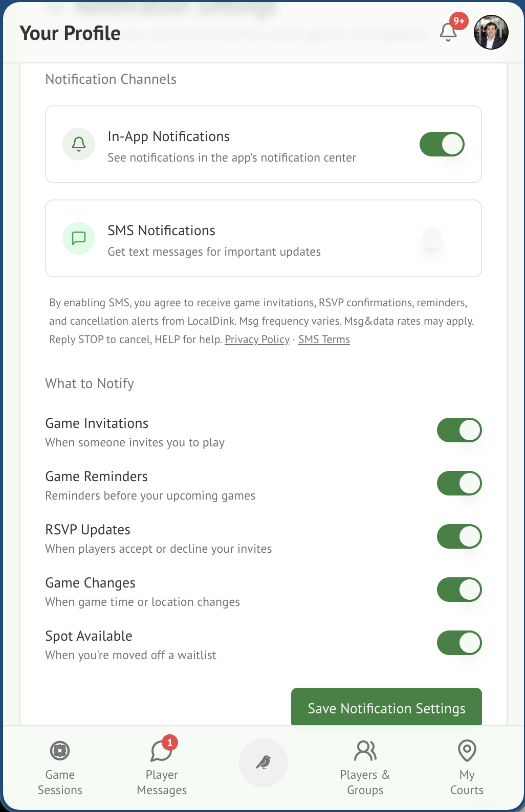Click the In-App Notifications bell icon

click(78, 144)
